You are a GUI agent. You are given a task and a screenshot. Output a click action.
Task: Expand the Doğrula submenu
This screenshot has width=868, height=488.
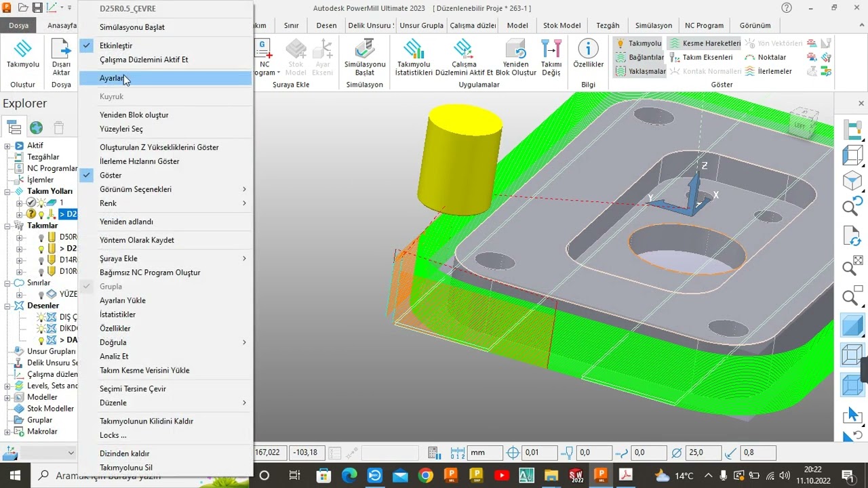click(x=165, y=342)
